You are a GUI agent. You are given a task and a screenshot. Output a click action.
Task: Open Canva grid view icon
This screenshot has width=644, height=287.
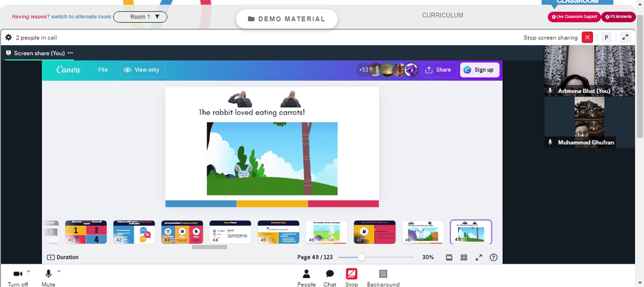[464, 257]
